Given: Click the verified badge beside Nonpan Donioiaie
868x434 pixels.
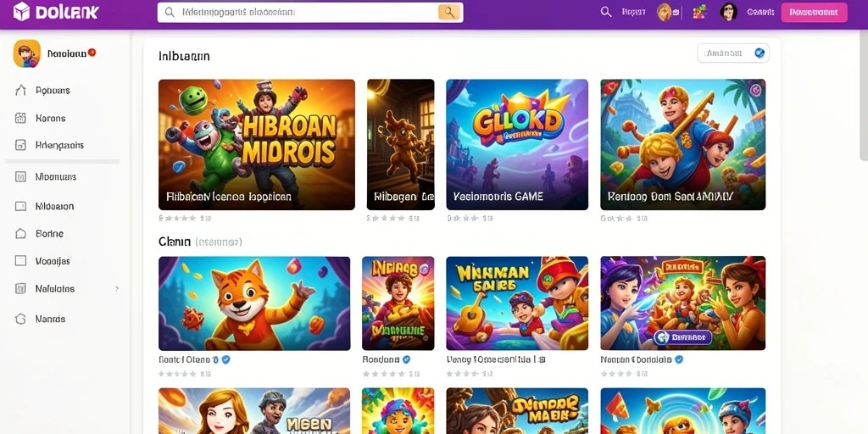Looking at the screenshot, I should (x=679, y=359).
